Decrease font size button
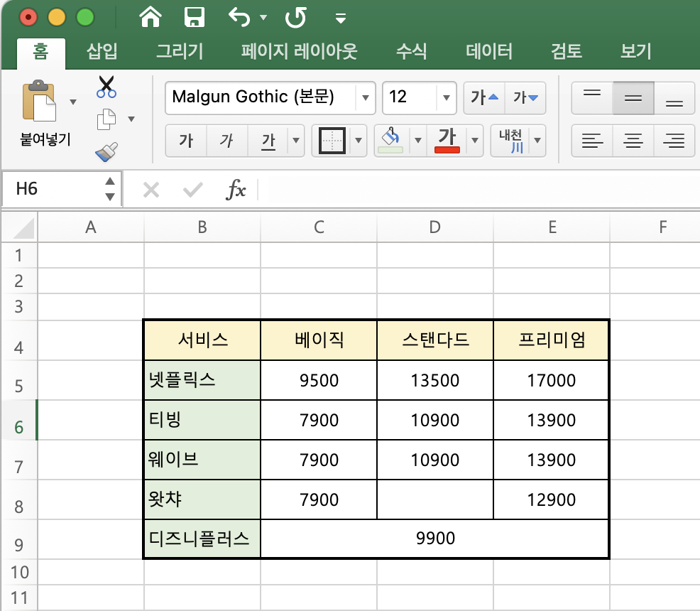Image resolution: width=700 pixels, height=611 pixels. 525,98
